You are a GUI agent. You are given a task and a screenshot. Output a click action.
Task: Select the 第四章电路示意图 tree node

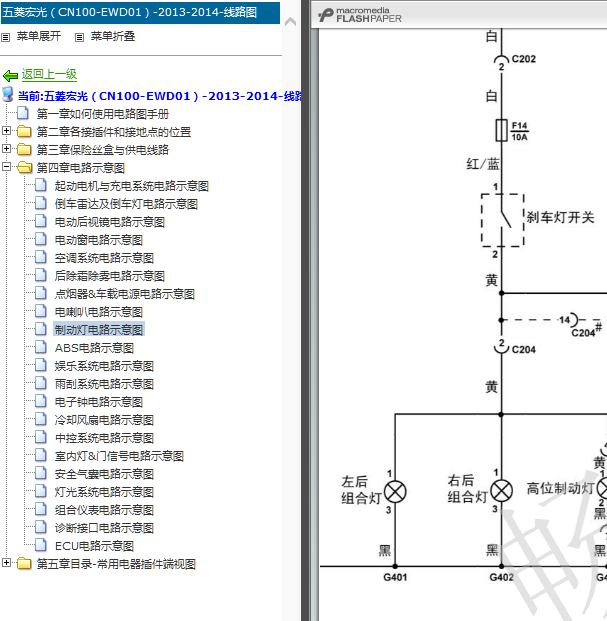(x=81, y=168)
